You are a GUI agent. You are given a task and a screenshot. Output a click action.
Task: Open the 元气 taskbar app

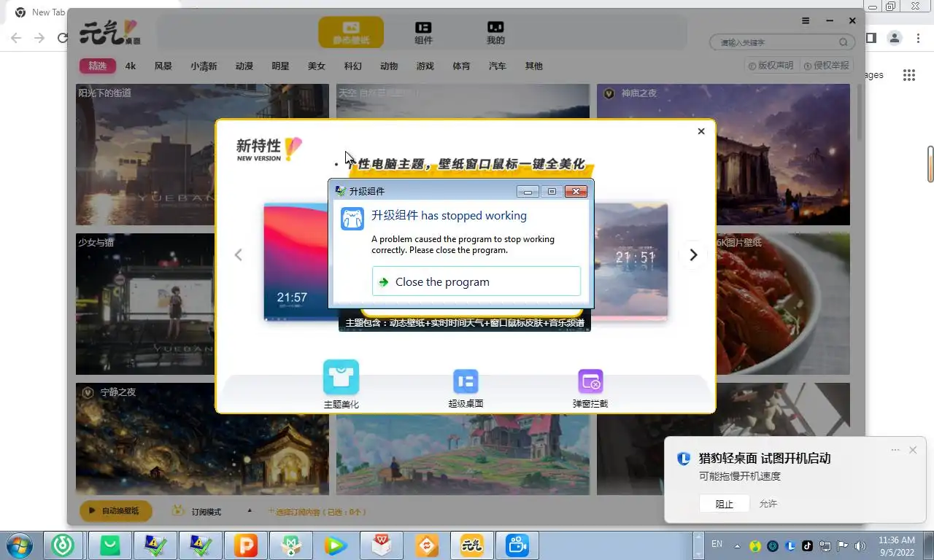pos(472,545)
